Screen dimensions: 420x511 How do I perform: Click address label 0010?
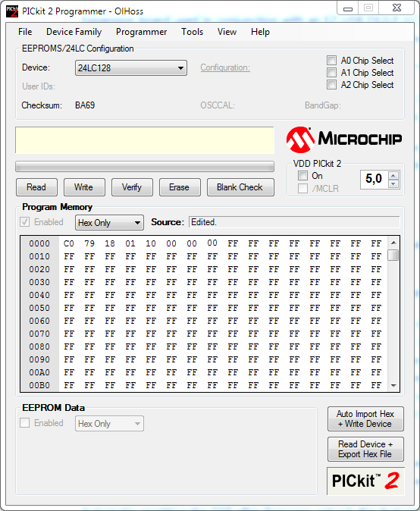click(x=39, y=256)
